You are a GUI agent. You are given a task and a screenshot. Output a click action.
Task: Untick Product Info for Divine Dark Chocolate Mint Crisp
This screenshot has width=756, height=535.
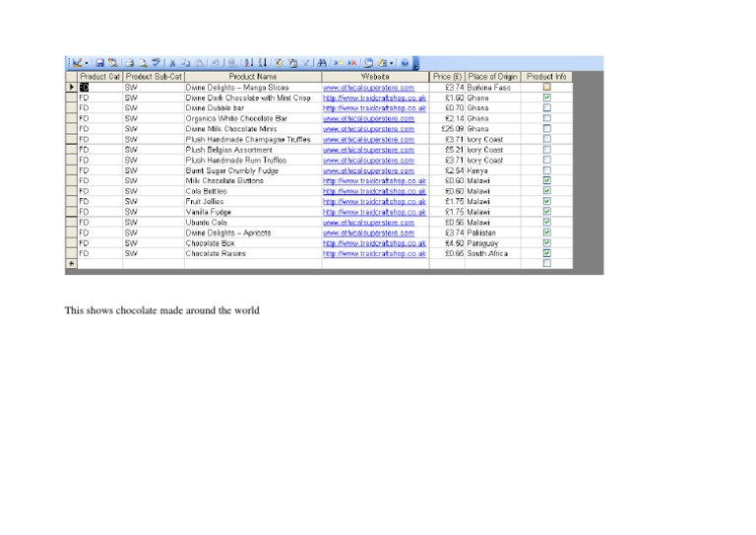pyautogui.click(x=546, y=98)
